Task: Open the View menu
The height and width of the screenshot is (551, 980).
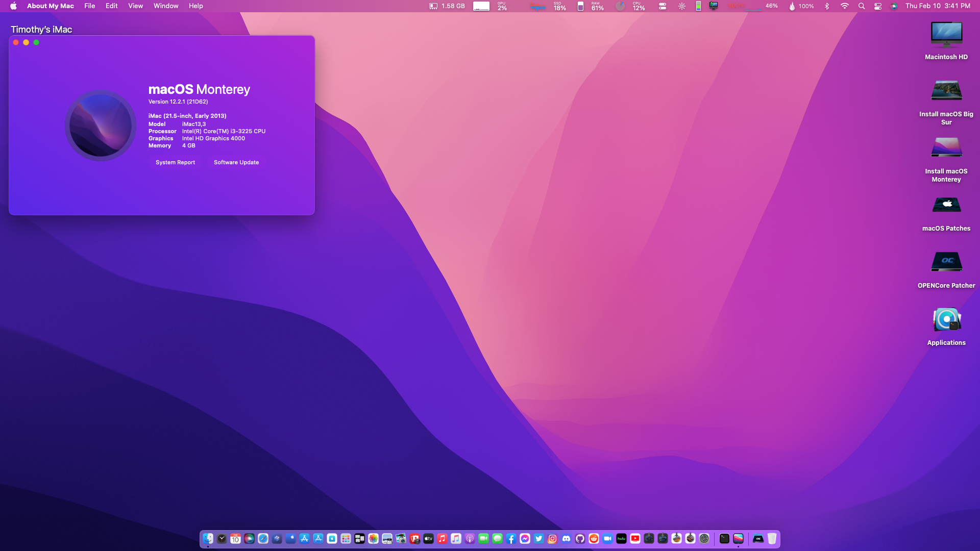Action: 135,6
